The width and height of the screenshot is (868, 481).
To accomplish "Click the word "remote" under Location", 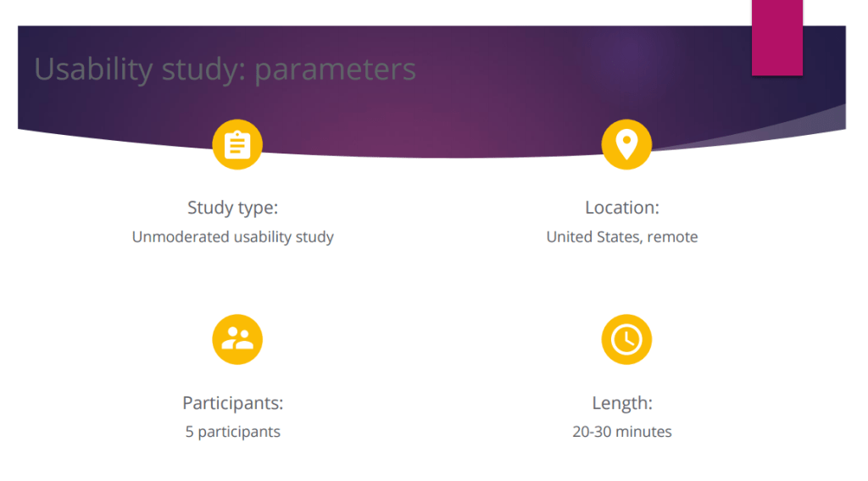I will (672, 237).
